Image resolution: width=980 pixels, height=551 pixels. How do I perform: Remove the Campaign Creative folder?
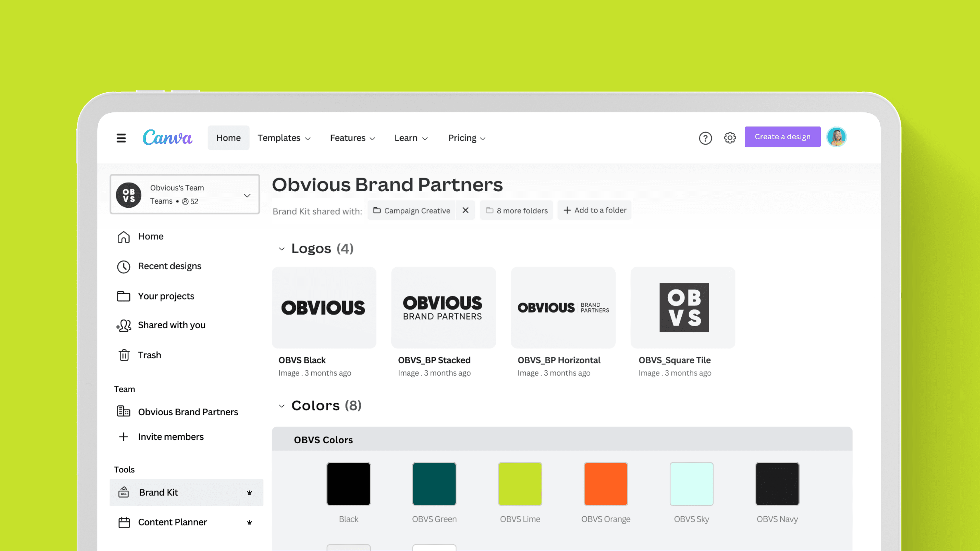pyautogui.click(x=465, y=210)
